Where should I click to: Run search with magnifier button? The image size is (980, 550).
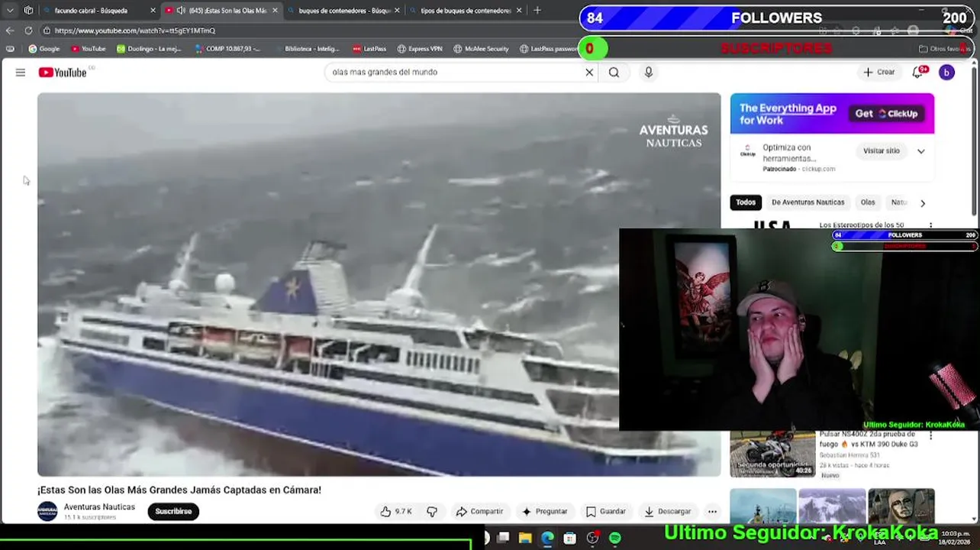(x=614, y=73)
